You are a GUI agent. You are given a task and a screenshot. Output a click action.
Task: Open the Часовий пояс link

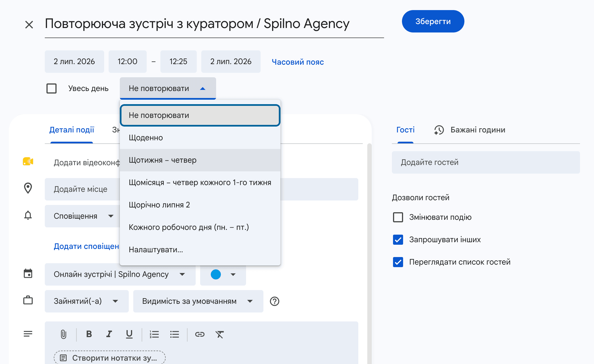tap(298, 62)
